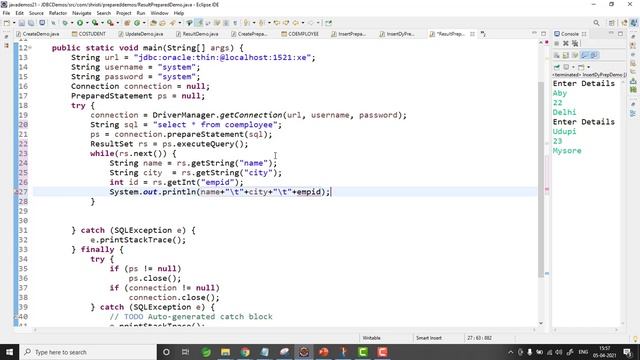The image size is (640, 360).
Task: Open the Edit menu
Action: click(x=20, y=13)
